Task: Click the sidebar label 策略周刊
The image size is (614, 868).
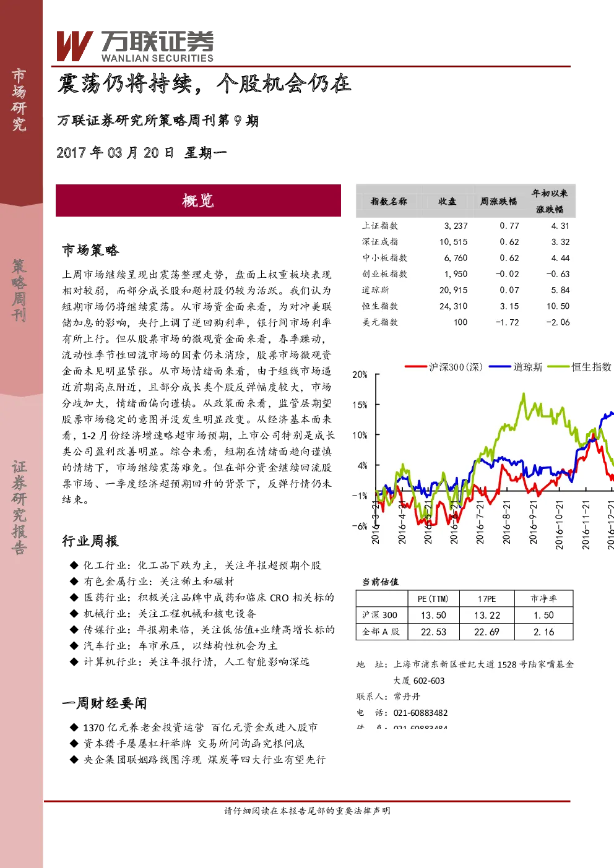Action: [19, 291]
